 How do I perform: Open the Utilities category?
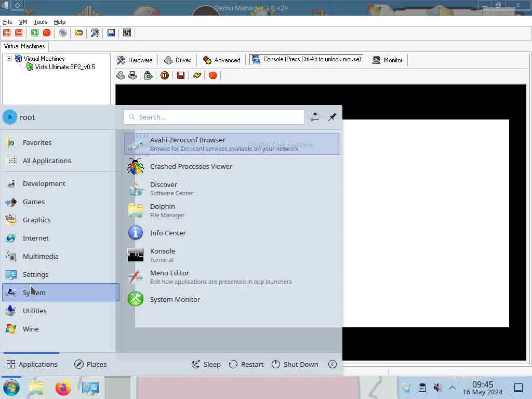click(x=61, y=311)
